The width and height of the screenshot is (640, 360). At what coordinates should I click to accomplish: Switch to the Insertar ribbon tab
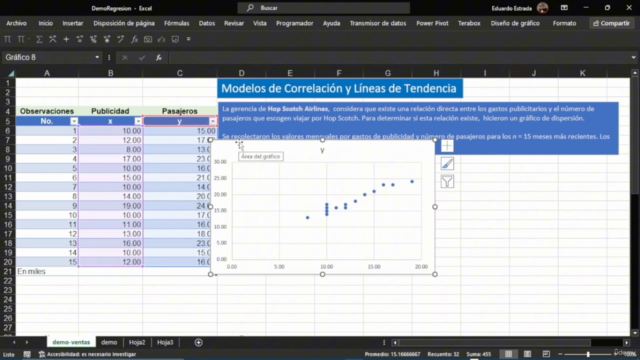(73, 23)
